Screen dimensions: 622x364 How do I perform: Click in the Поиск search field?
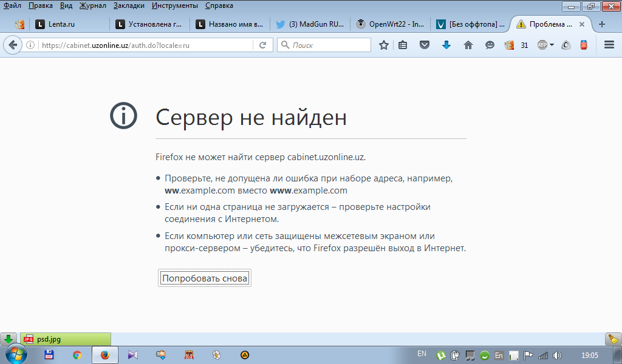[328, 45]
